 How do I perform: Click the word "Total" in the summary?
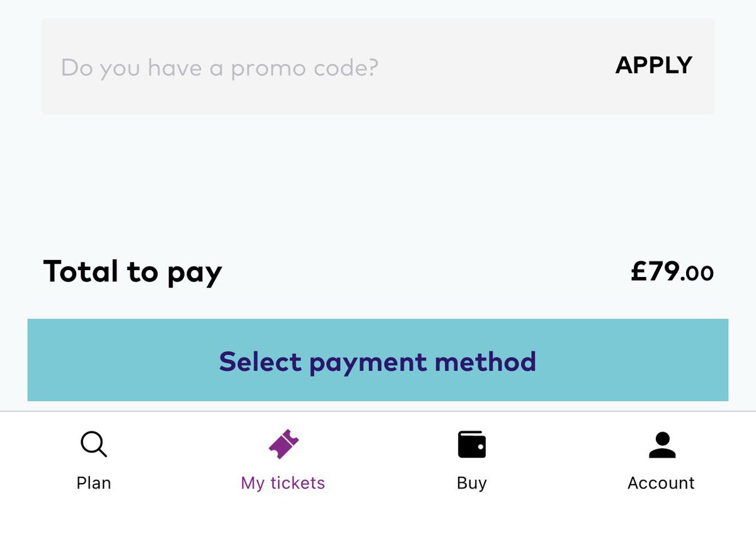(x=81, y=271)
